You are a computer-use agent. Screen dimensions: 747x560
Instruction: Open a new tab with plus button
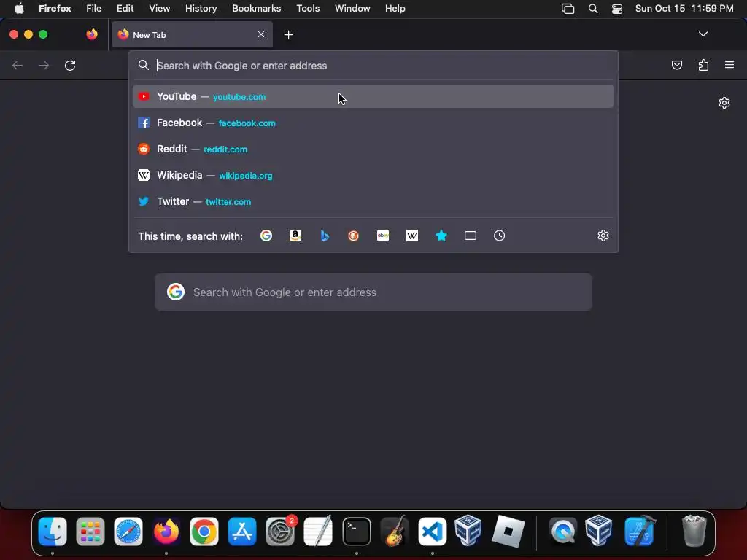[288, 35]
